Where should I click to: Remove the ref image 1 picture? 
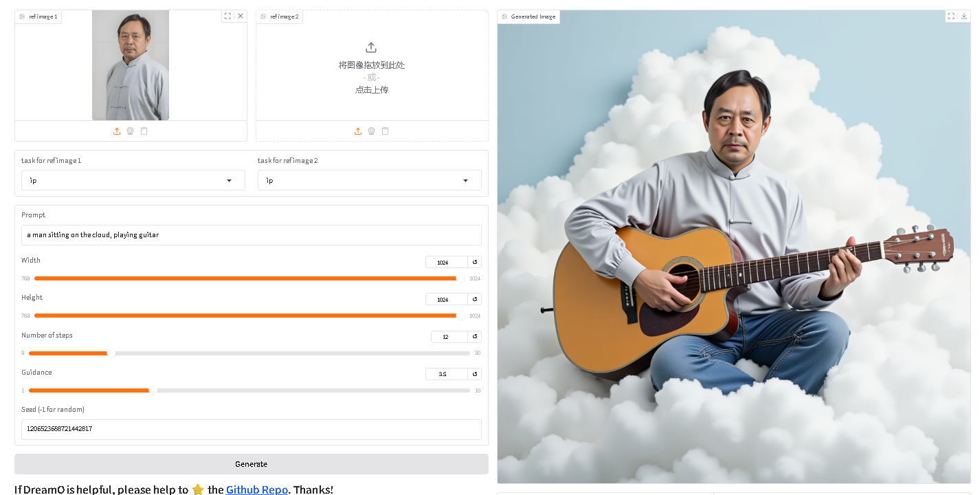[x=241, y=16]
